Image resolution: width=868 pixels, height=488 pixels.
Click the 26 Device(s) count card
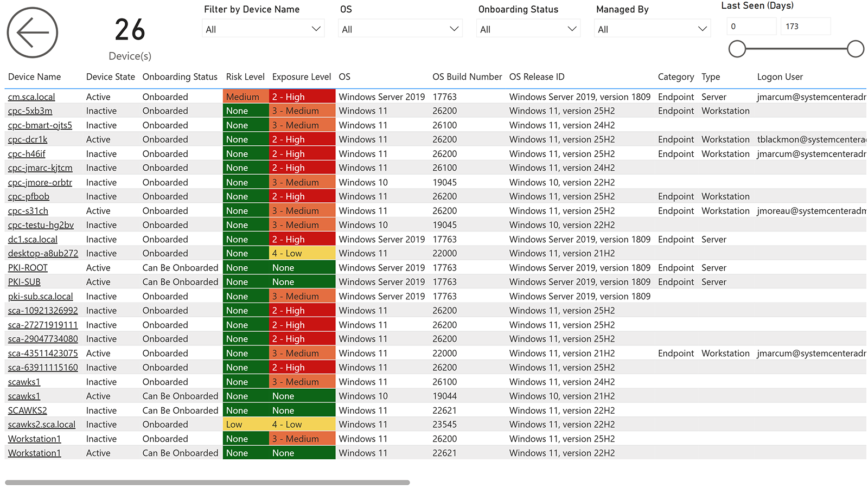pos(130,38)
